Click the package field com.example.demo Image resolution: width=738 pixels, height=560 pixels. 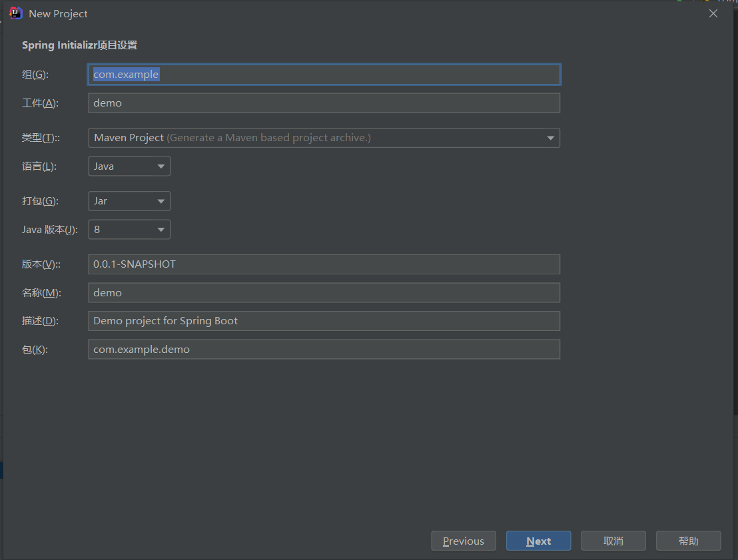coord(324,350)
